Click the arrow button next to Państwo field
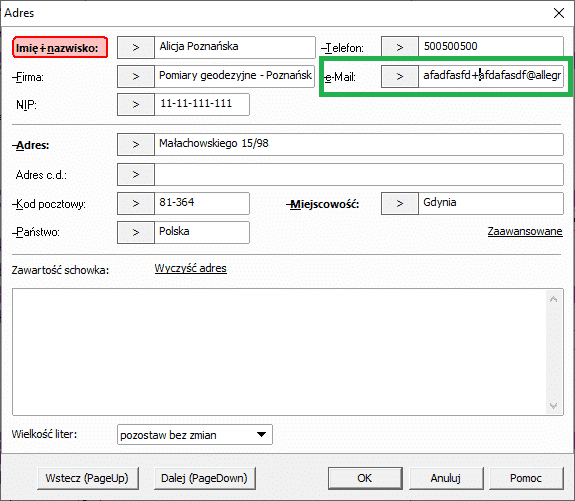575x501 pixels. pyautogui.click(x=136, y=232)
